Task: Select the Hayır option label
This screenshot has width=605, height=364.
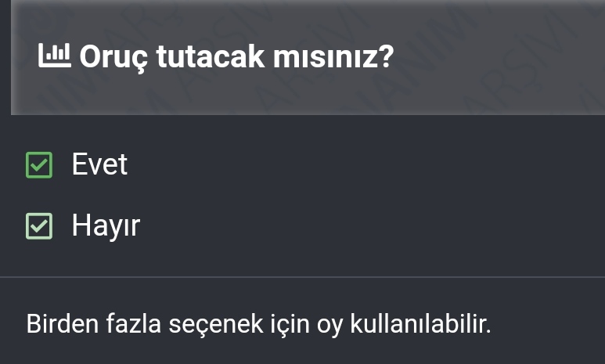Action: point(106,226)
